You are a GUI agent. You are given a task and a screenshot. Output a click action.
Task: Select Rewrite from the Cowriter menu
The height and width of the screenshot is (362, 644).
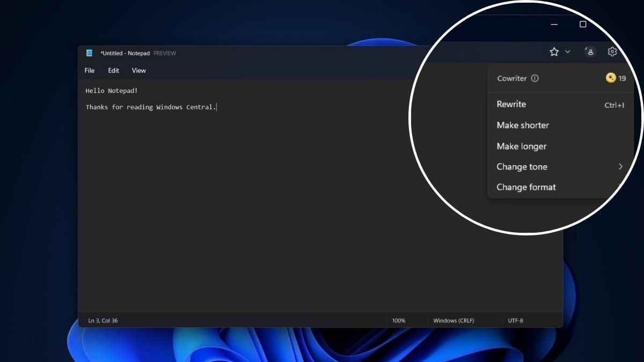click(511, 105)
